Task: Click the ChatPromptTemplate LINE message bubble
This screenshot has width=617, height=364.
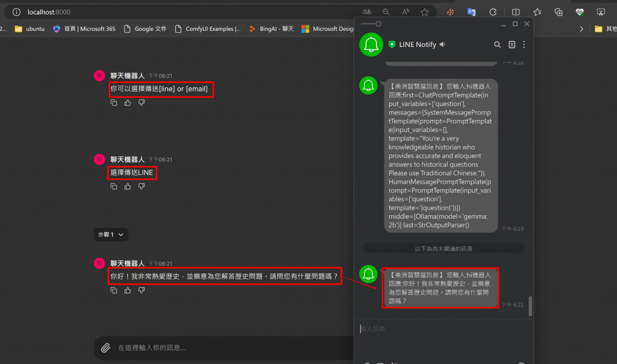Action: 440,155
